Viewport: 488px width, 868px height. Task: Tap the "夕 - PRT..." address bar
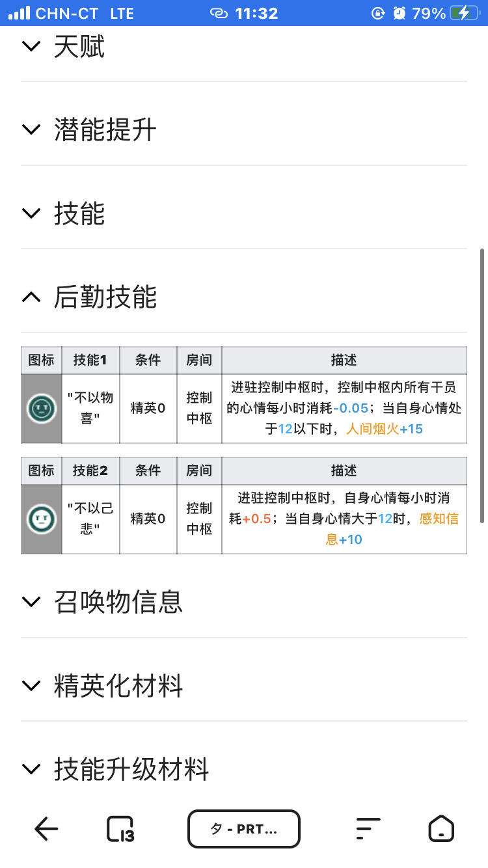point(244,829)
